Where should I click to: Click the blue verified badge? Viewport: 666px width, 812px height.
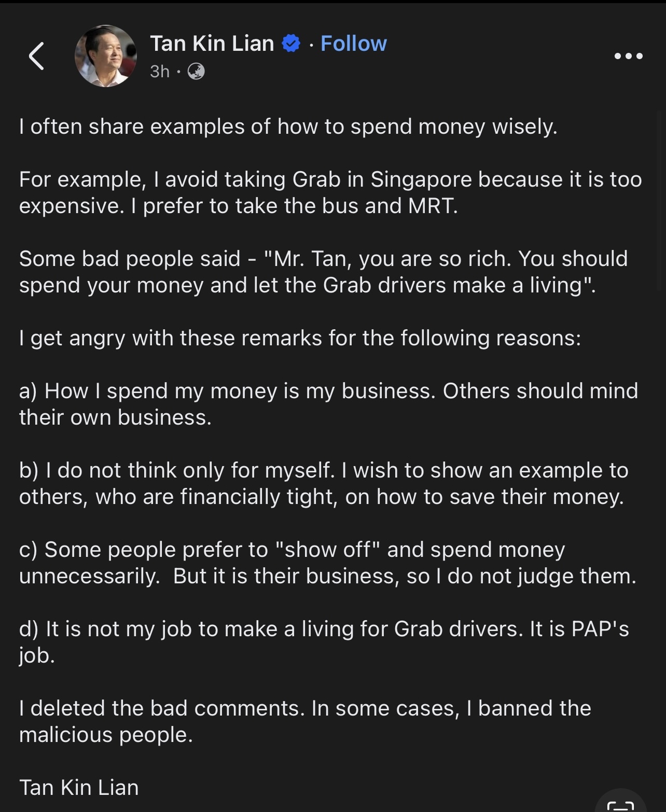click(x=291, y=44)
